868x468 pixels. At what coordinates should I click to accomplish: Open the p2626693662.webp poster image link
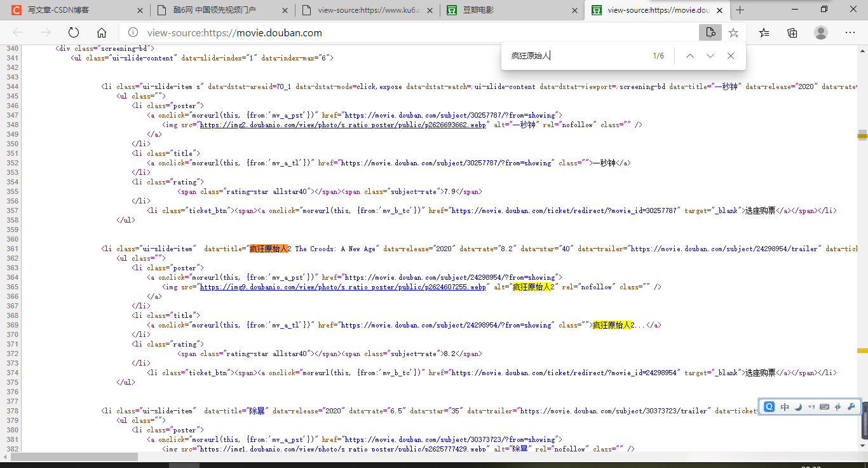tap(343, 125)
